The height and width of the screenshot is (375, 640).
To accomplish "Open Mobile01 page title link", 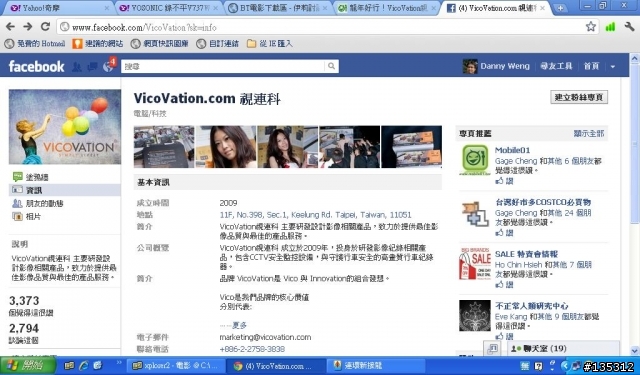I will [512, 150].
